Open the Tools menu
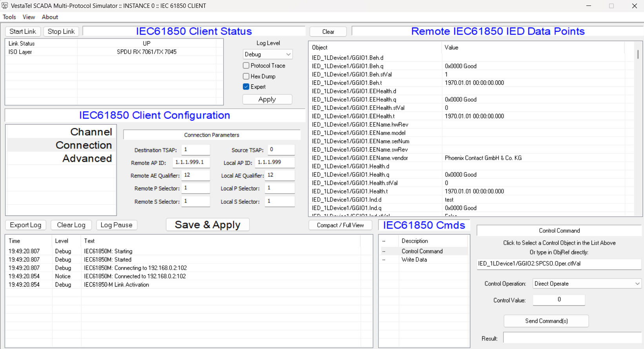The width and height of the screenshot is (644, 349). tap(9, 17)
